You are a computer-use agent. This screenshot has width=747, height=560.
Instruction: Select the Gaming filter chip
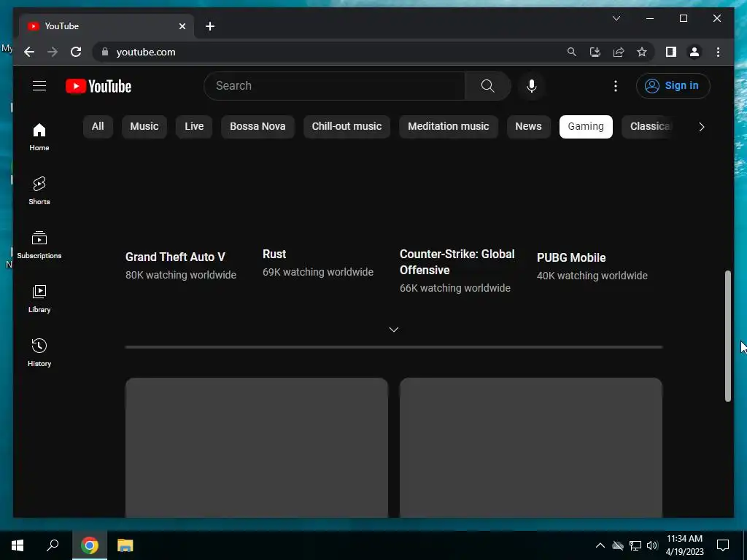point(586,127)
